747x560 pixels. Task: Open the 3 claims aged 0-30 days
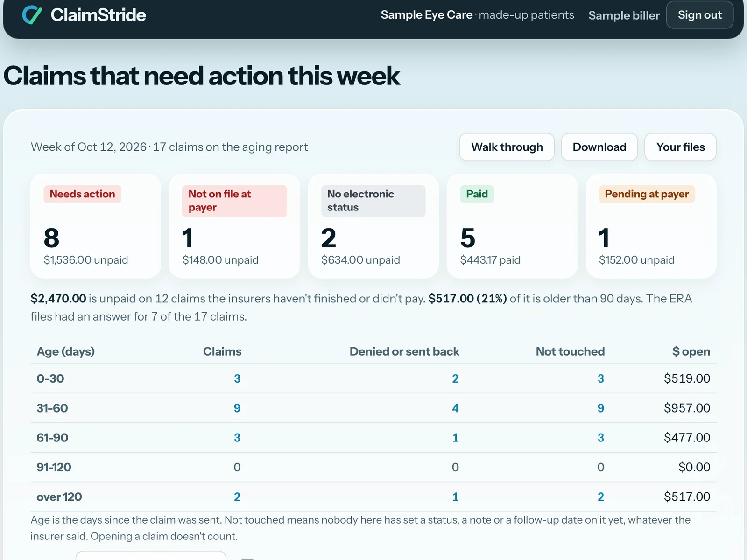pyautogui.click(x=237, y=378)
